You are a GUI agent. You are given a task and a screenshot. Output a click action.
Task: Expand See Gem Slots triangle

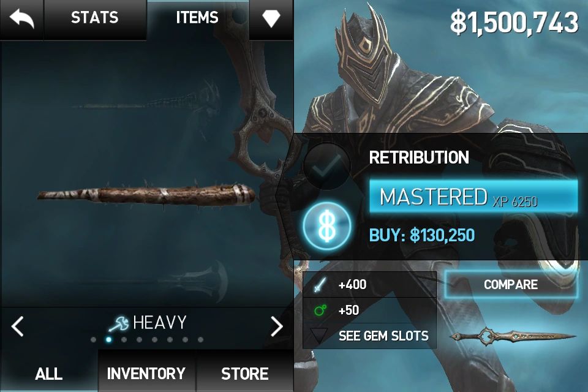click(319, 336)
